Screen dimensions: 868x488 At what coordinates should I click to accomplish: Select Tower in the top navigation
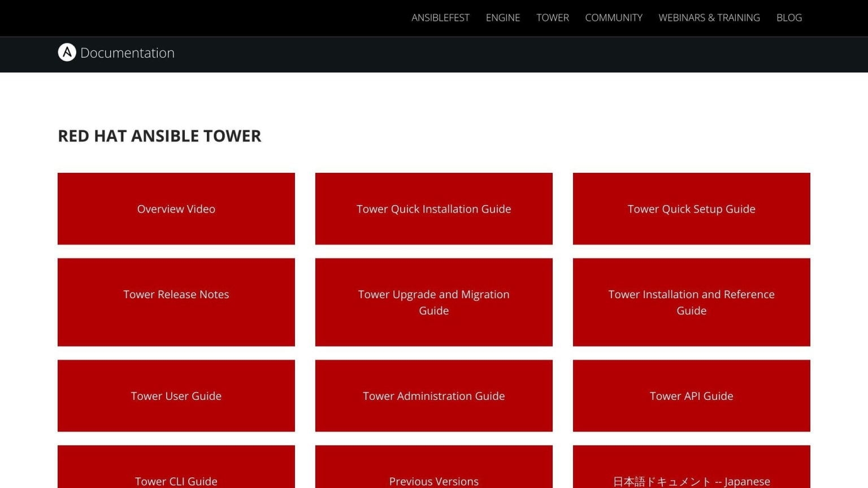[x=553, y=18]
